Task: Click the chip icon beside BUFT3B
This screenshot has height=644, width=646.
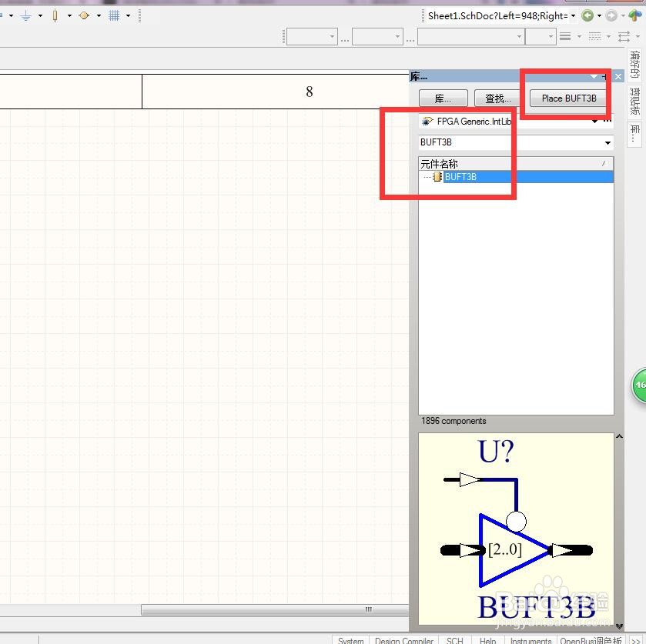Action: click(x=437, y=177)
